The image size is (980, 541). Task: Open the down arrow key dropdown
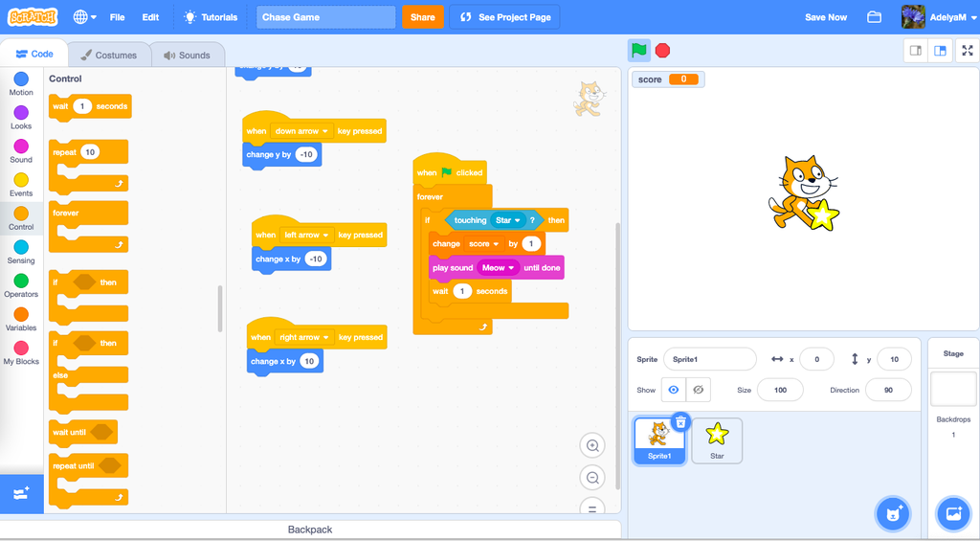pyautogui.click(x=301, y=131)
